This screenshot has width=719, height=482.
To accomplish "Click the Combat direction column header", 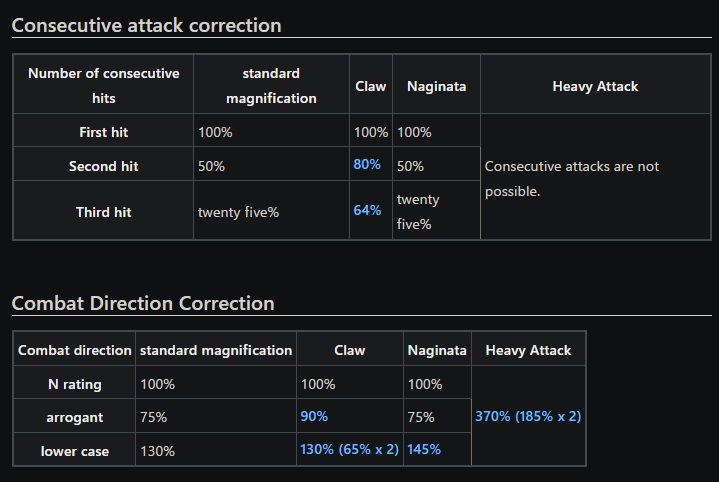I will 75,350.
